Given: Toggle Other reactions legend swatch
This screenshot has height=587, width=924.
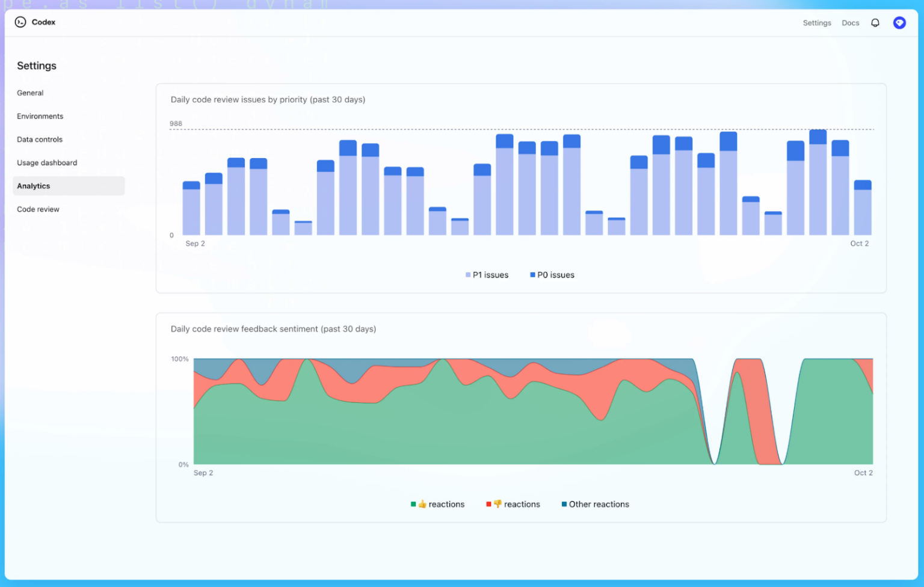Looking at the screenshot, I should [564, 504].
